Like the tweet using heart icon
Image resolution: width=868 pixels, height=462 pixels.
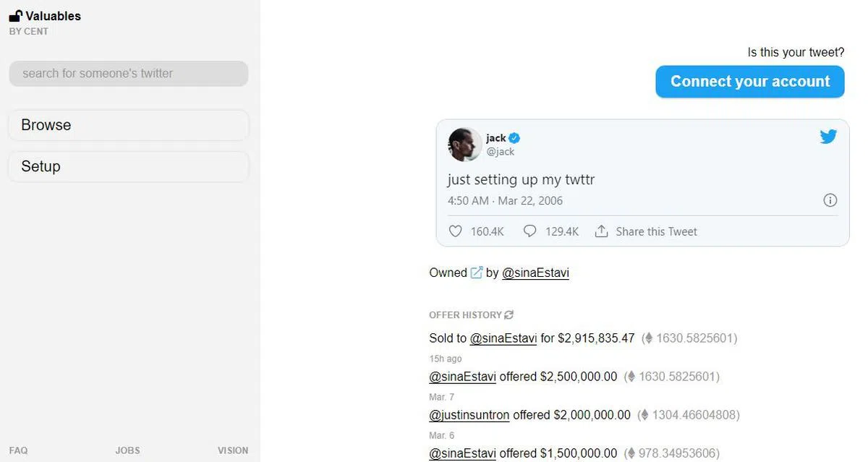[455, 231]
